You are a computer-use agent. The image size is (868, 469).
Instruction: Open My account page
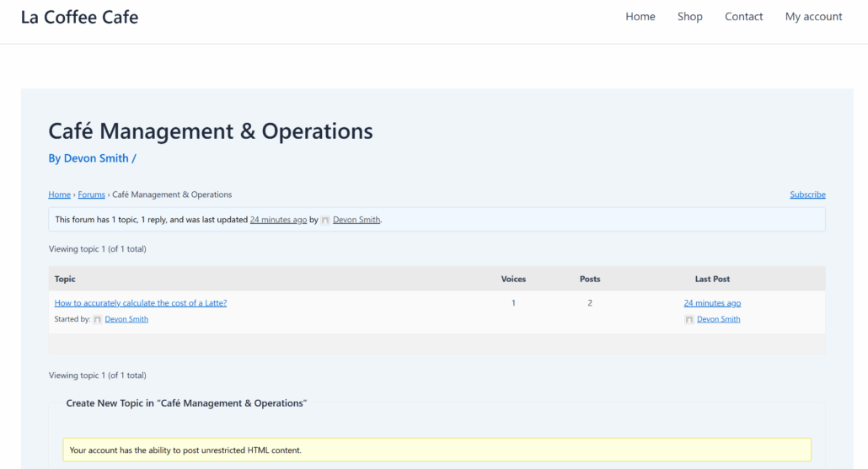point(813,17)
